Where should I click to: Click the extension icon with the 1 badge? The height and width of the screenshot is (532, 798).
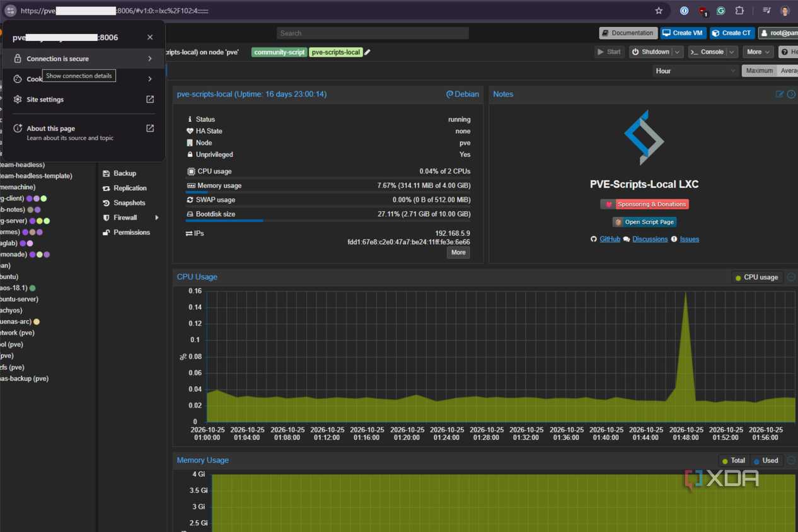(703, 11)
